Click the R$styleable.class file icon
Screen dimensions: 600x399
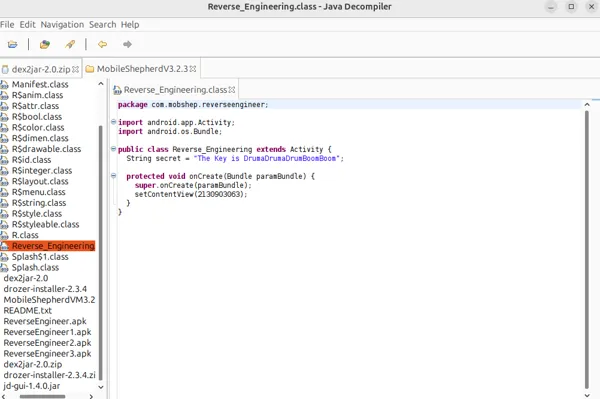(x=5, y=225)
